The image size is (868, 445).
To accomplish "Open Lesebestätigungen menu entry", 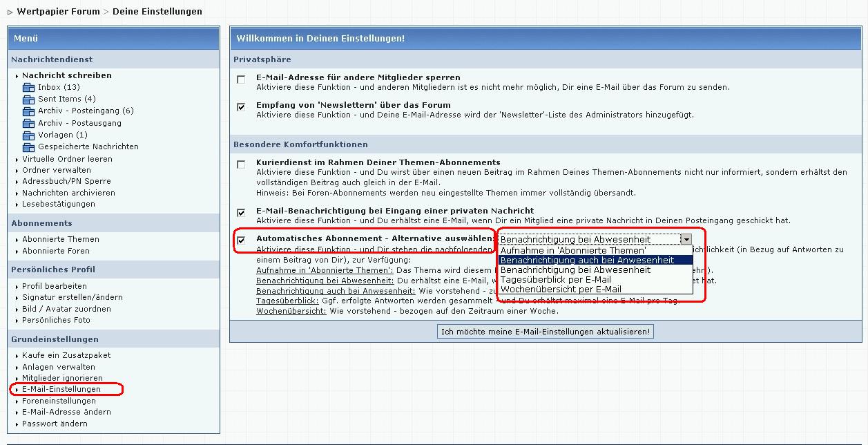I will (59, 204).
